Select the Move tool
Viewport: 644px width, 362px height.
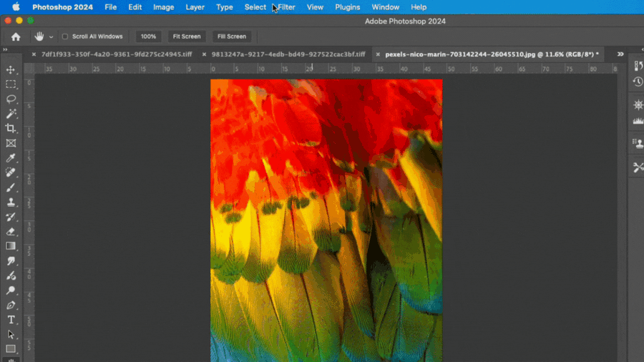tap(11, 70)
